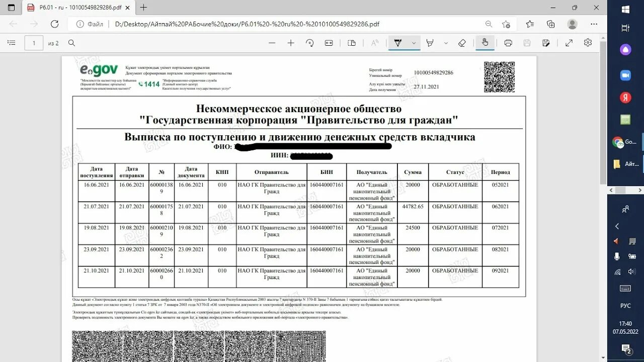Select the P6.01 pdf browser tab
644x362 pixels.
point(78,8)
